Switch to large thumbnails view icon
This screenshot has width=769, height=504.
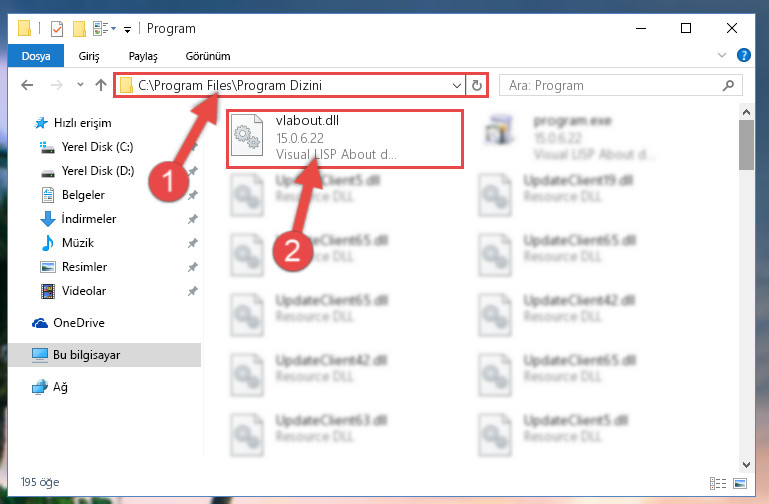click(x=740, y=483)
